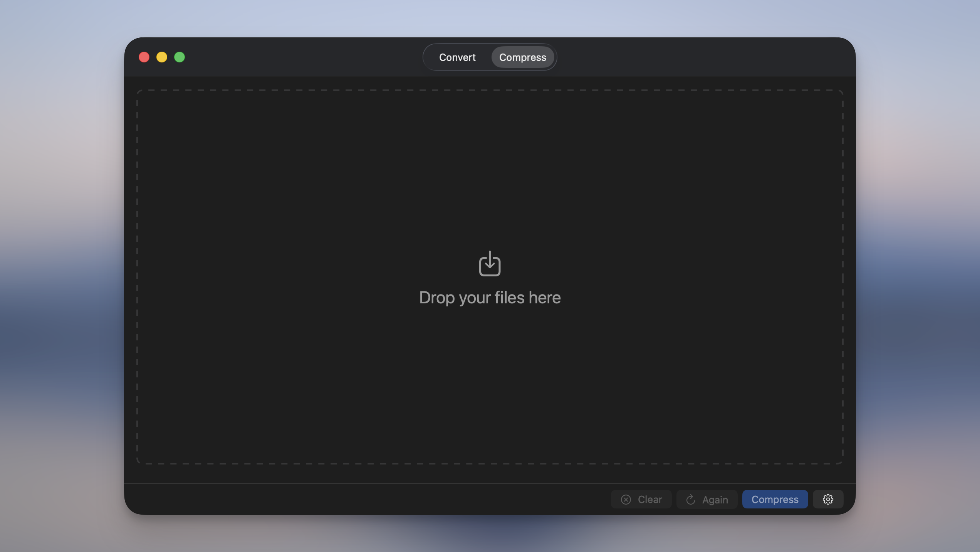
Task: Click the "Drop your files here" text
Action: point(490,298)
